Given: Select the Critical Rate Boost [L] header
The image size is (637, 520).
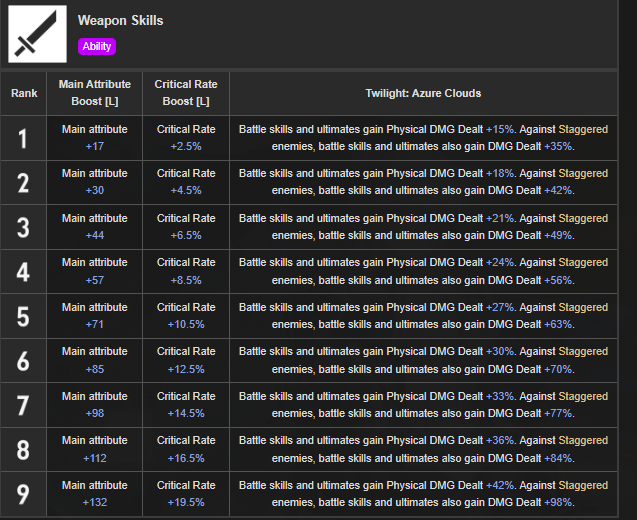Looking at the screenshot, I should click(x=186, y=93).
